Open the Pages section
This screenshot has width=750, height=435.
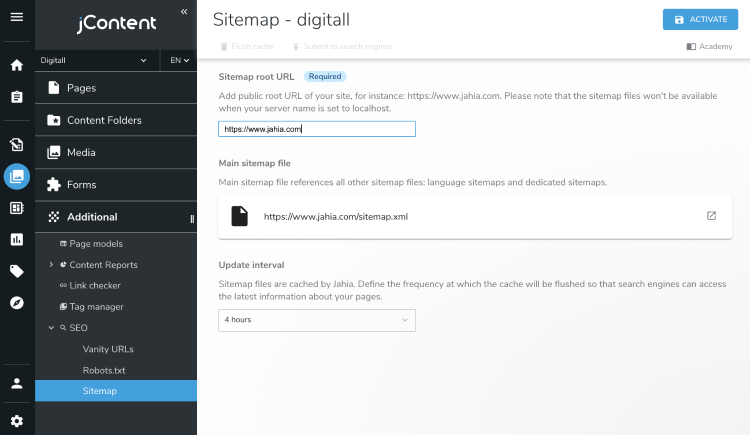coord(116,88)
